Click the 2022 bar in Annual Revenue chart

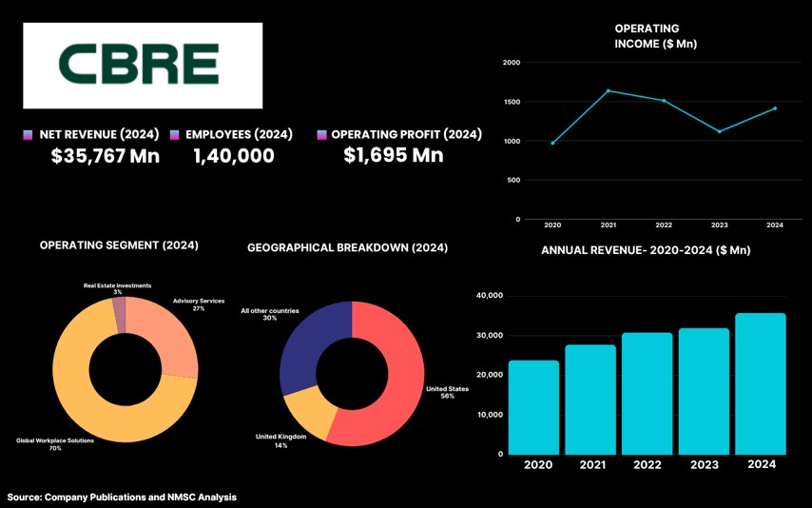tap(647, 394)
